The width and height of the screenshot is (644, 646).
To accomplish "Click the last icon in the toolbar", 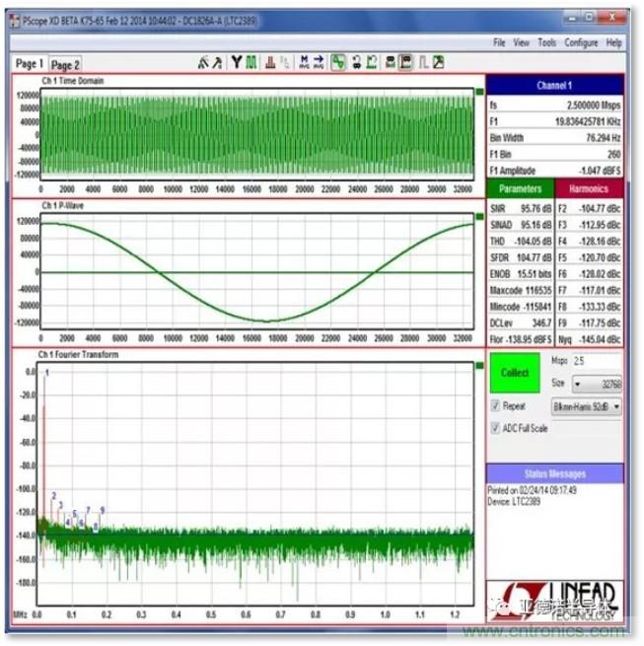I will click(438, 62).
